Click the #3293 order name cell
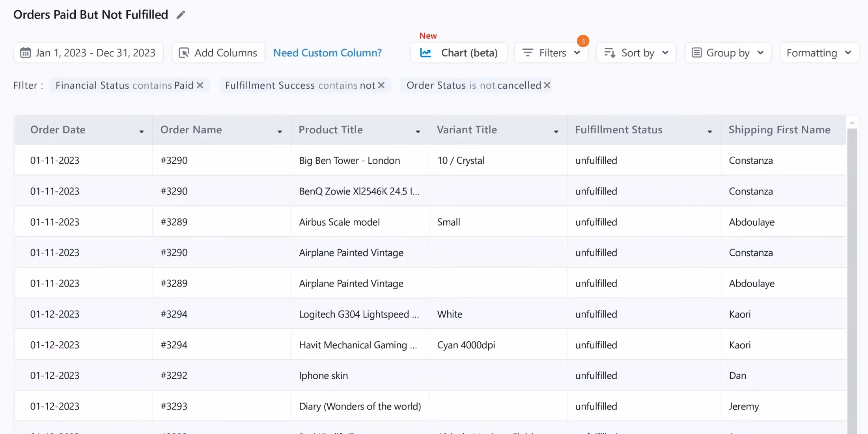The height and width of the screenshot is (434, 868). [x=222, y=406]
